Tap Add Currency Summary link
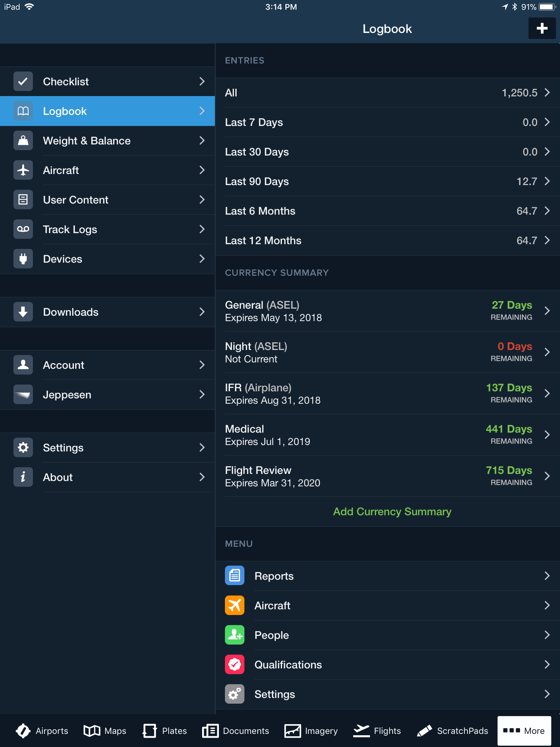 [x=392, y=512]
